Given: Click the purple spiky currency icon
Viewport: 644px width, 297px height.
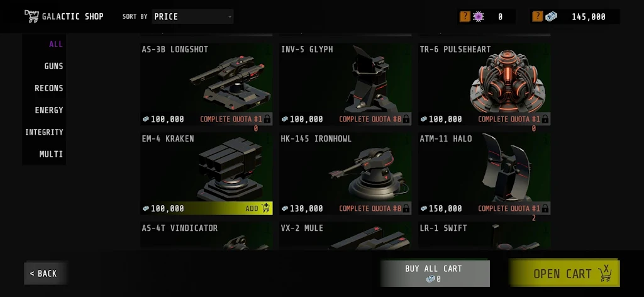Looking at the screenshot, I should pyautogui.click(x=478, y=16).
